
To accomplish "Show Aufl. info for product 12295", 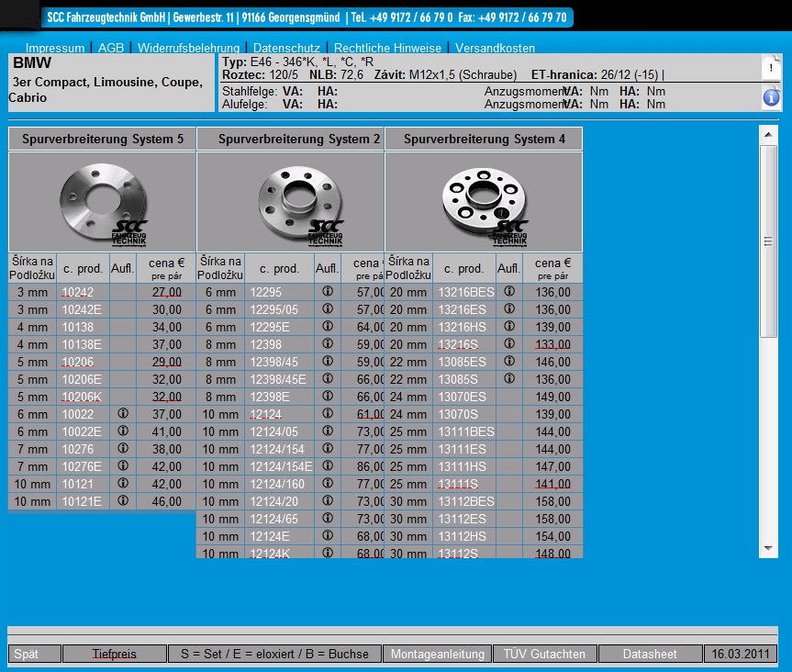I will (327, 292).
